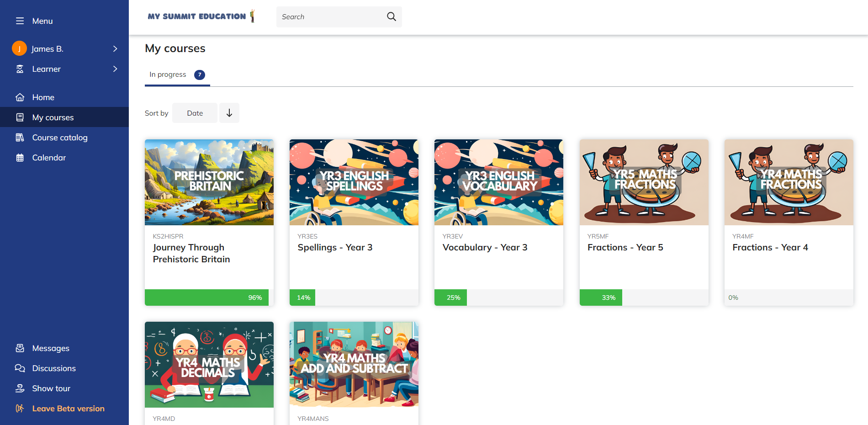Image resolution: width=868 pixels, height=425 pixels.
Task: Click the My courses book icon
Action: click(20, 117)
